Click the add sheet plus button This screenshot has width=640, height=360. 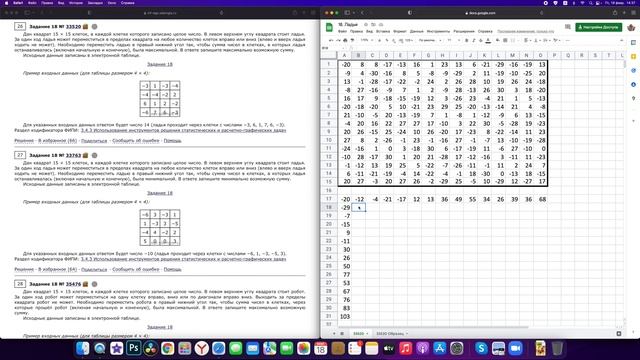[334, 333]
